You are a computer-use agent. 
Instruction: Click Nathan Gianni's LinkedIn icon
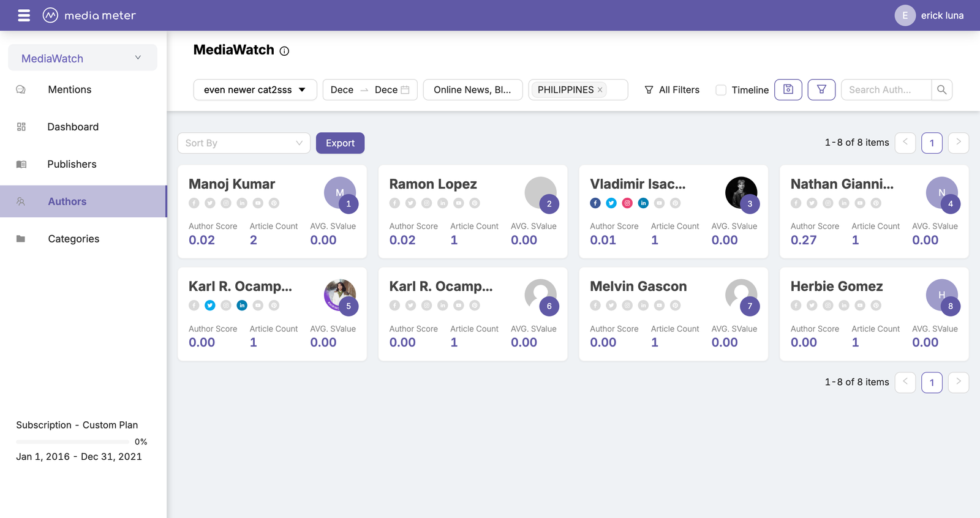pyautogui.click(x=844, y=203)
